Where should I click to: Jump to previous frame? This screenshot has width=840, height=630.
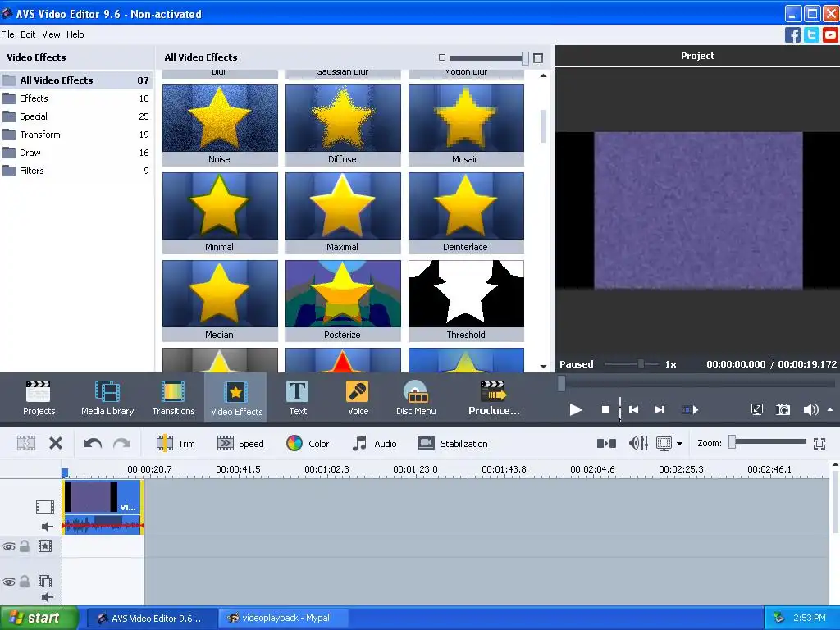[634, 410]
